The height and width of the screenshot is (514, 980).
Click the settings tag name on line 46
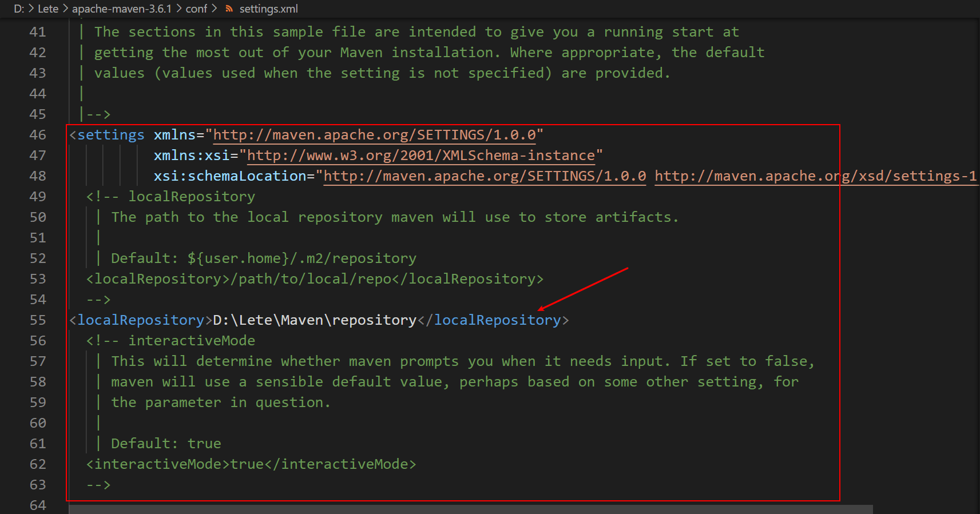(x=111, y=135)
